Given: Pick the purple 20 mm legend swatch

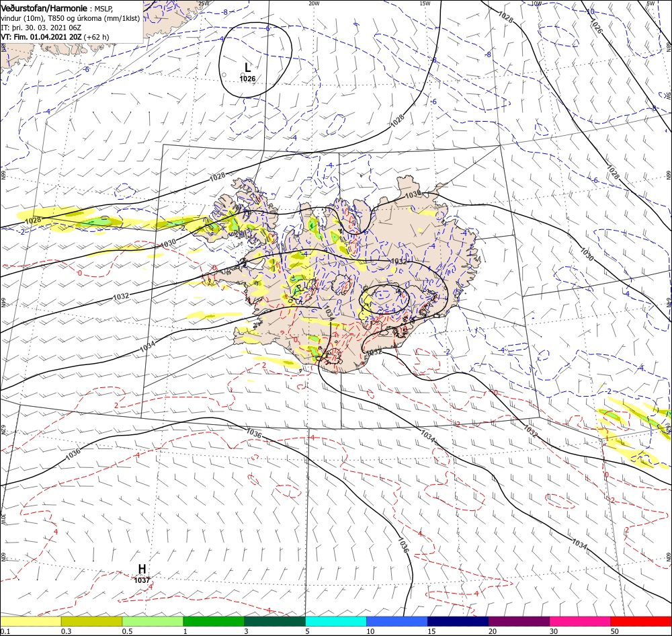Looking at the screenshot, I should (x=519, y=621).
